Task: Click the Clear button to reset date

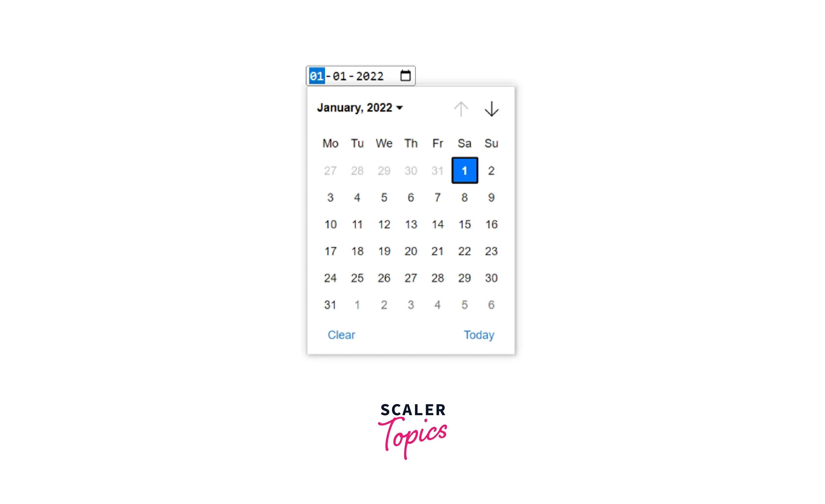Action: click(x=342, y=334)
